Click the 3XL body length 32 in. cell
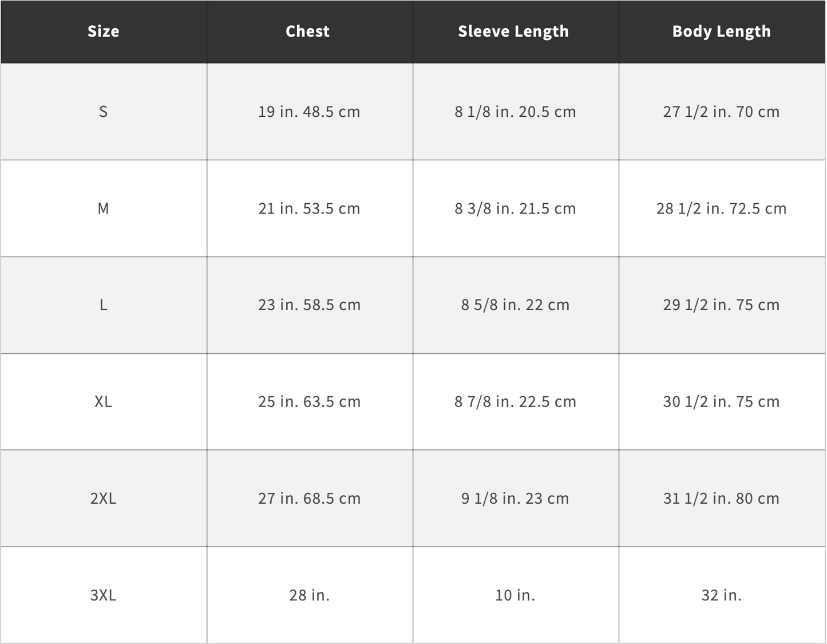827x644 pixels. click(x=721, y=595)
